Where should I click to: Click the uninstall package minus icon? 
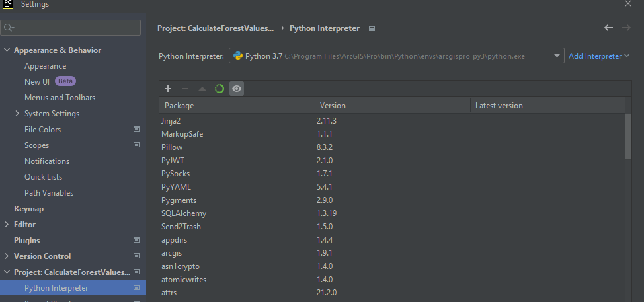click(x=185, y=89)
